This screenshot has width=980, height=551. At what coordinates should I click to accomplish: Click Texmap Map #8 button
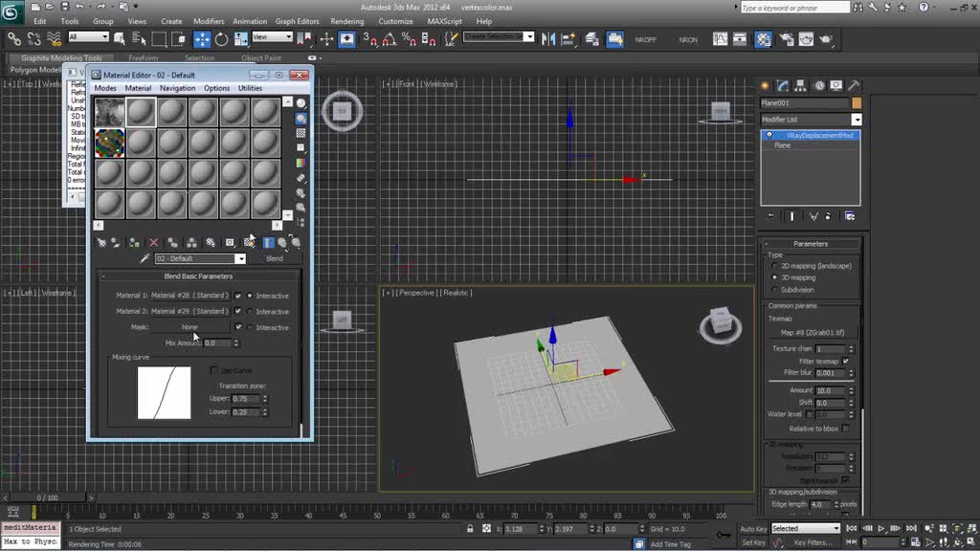(812, 332)
